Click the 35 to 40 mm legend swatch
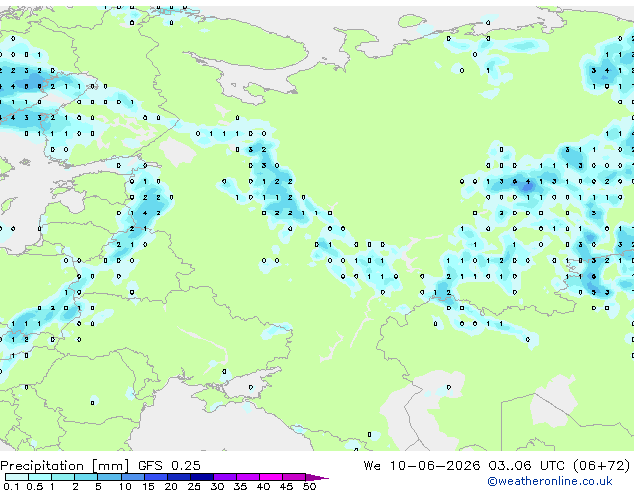The height and width of the screenshot is (490, 634). point(248,477)
